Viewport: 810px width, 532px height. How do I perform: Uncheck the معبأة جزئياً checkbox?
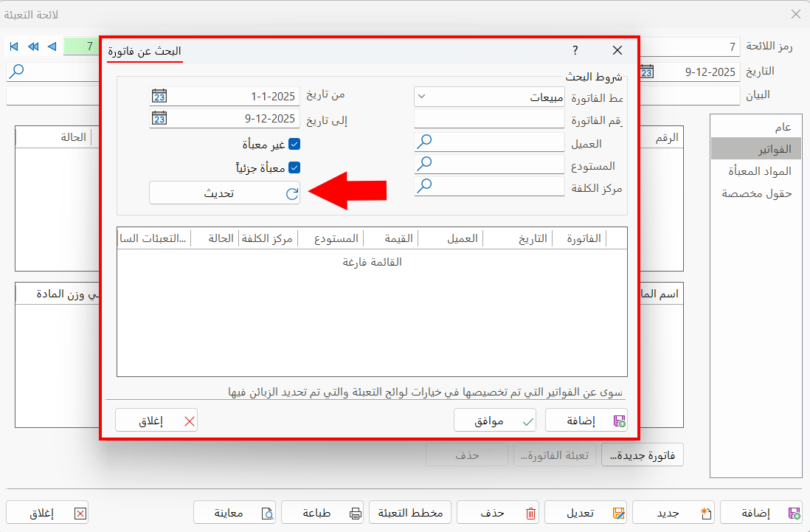pyautogui.click(x=294, y=167)
